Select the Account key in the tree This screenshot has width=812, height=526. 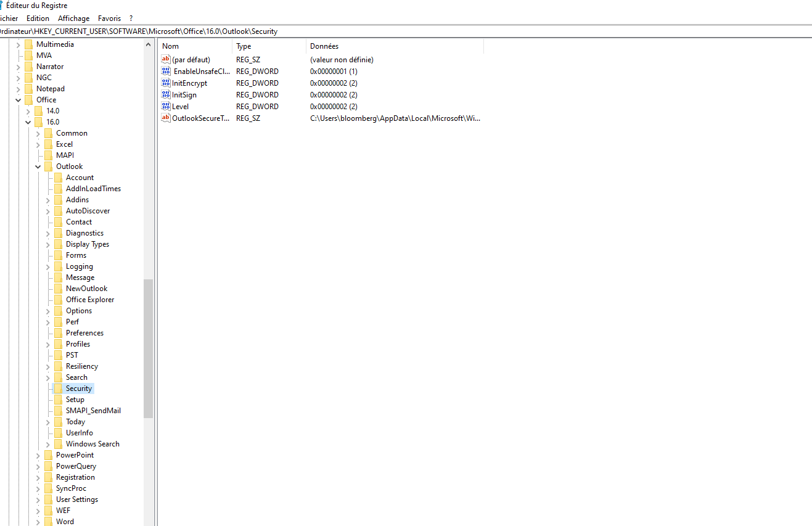click(x=80, y=178)
